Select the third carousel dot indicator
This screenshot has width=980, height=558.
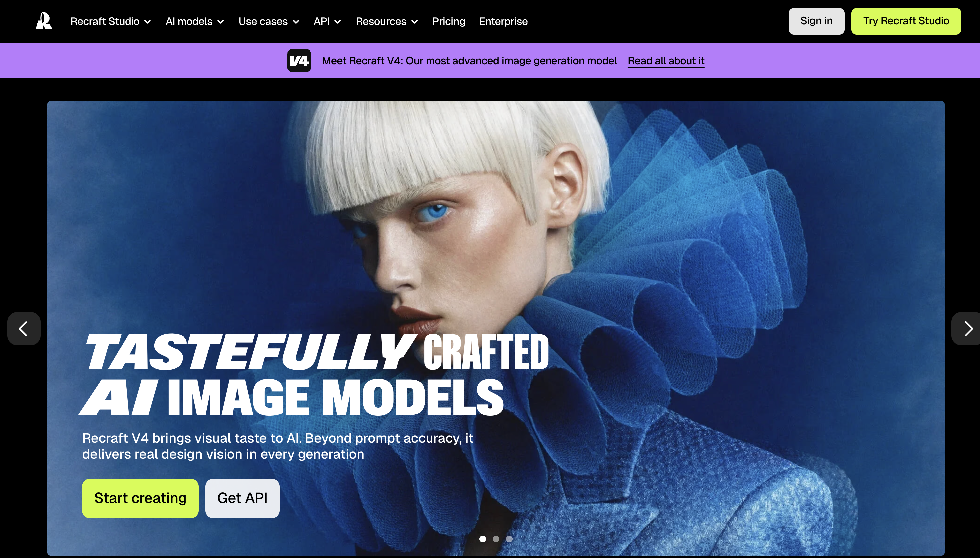pyautogui.click(x=509, y=539)
